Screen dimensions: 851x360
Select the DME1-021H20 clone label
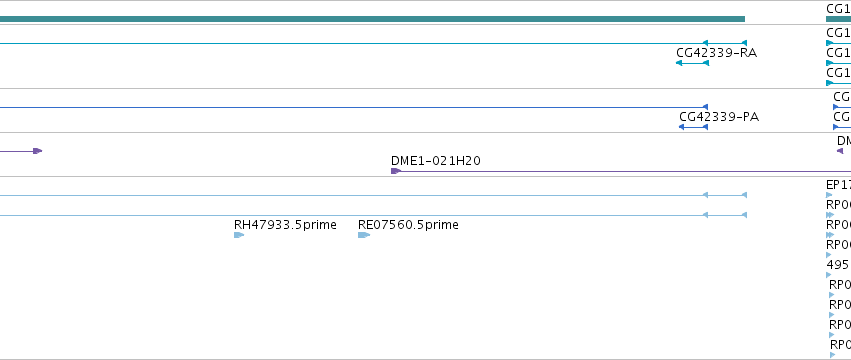point(435,161)
